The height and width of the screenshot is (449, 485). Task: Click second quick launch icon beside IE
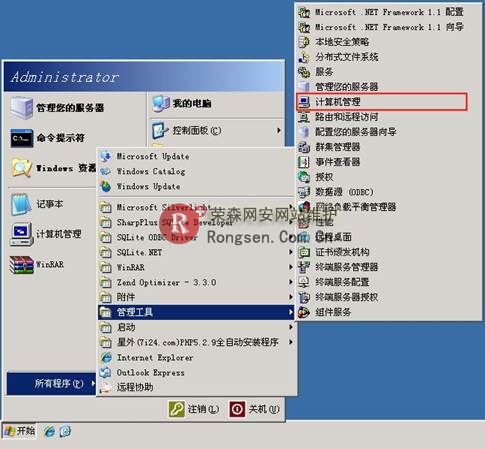[x=65, y=432]
